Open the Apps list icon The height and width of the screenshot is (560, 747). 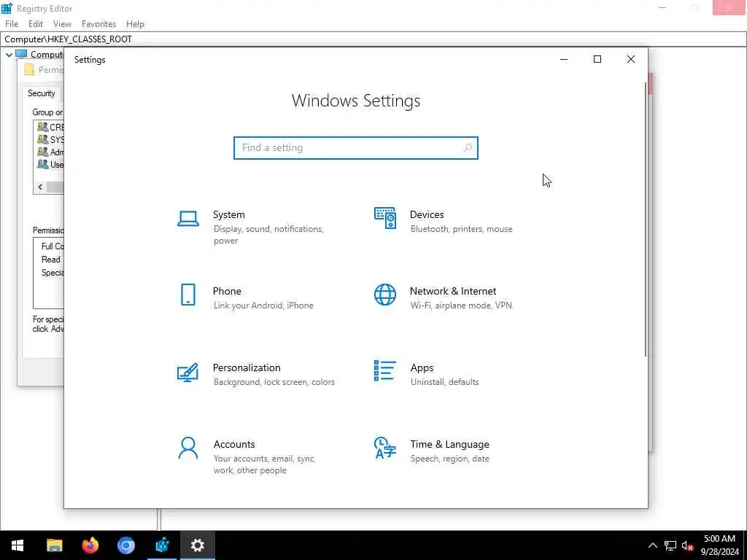click(384, 370)
